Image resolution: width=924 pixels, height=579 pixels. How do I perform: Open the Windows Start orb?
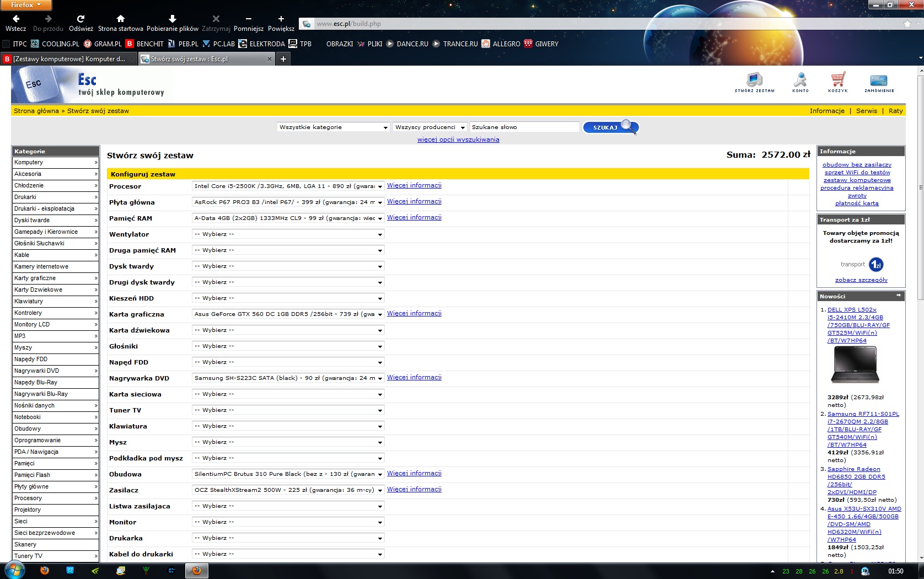(14, 570)
